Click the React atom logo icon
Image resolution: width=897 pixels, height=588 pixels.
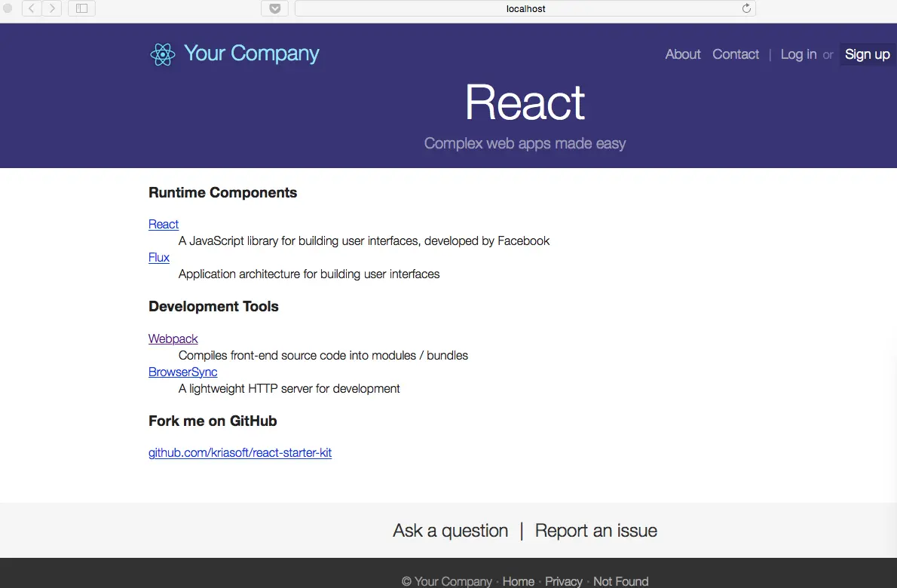tap(163, 55)
